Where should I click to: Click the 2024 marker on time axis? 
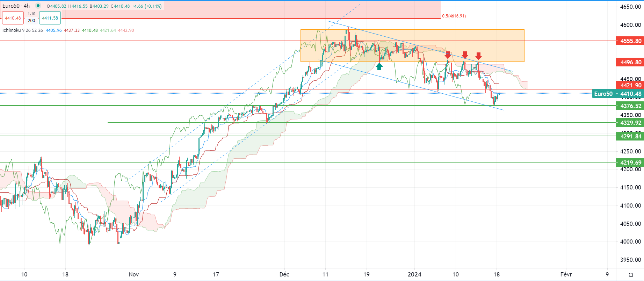(414, 274)
